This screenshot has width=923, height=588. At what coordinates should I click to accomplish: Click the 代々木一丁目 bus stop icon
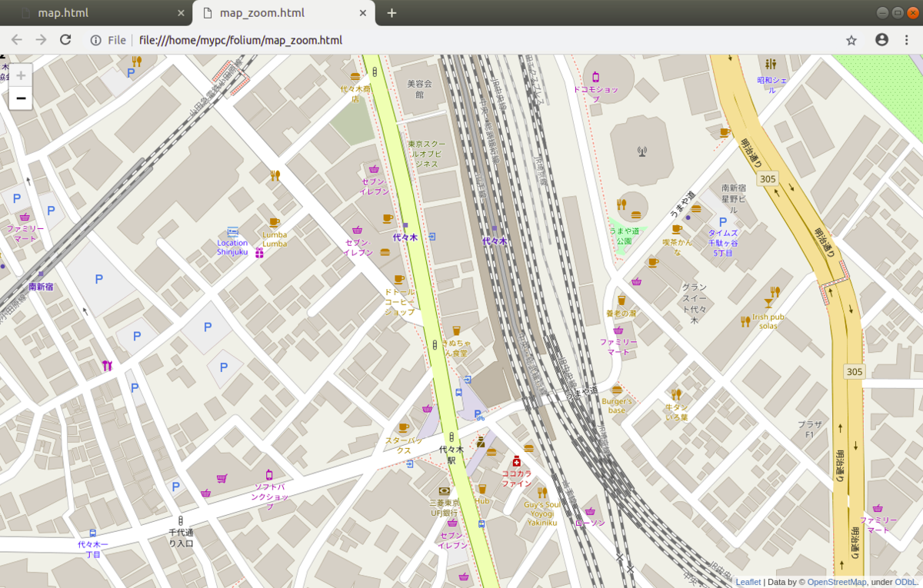coord(93,533)
